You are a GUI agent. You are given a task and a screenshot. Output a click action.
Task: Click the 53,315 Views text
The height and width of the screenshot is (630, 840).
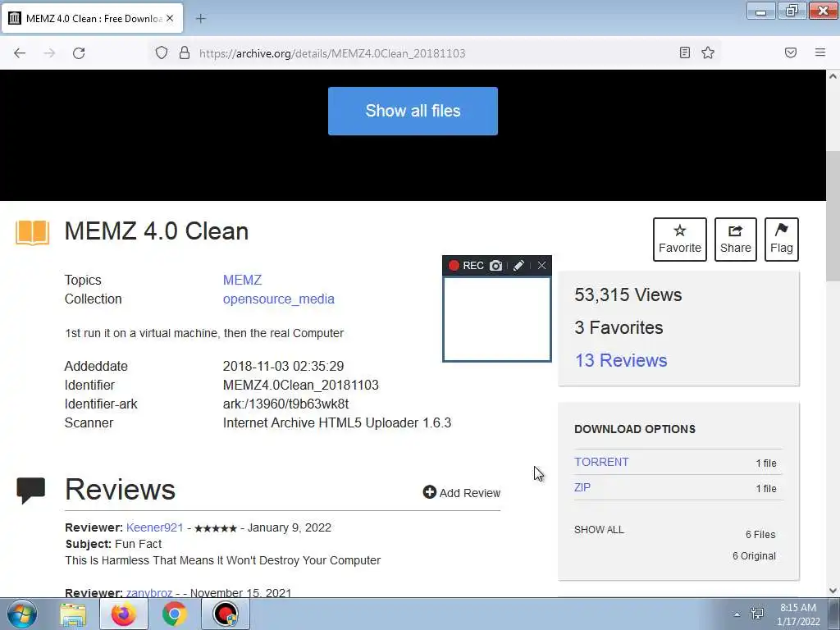click(628, 294)
